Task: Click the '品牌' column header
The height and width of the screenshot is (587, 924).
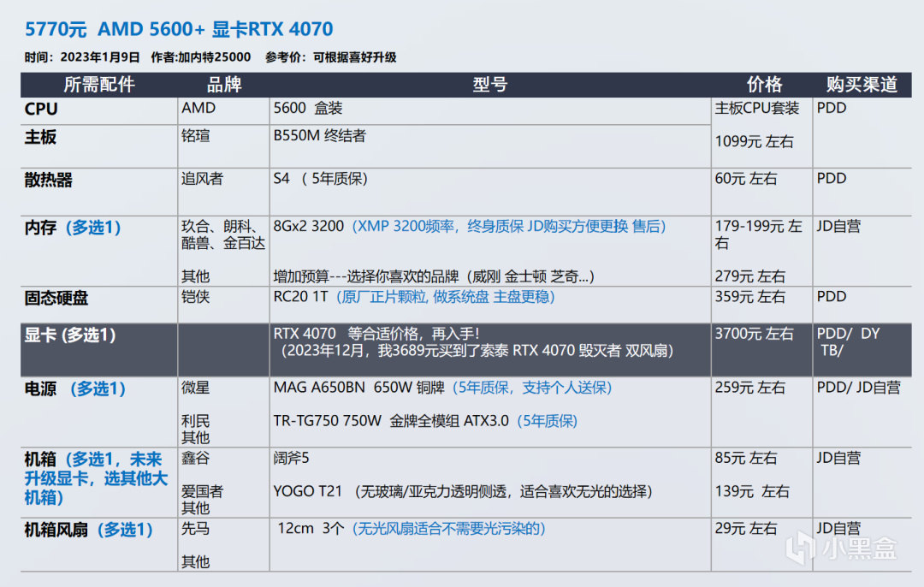Action: [224, 85]
